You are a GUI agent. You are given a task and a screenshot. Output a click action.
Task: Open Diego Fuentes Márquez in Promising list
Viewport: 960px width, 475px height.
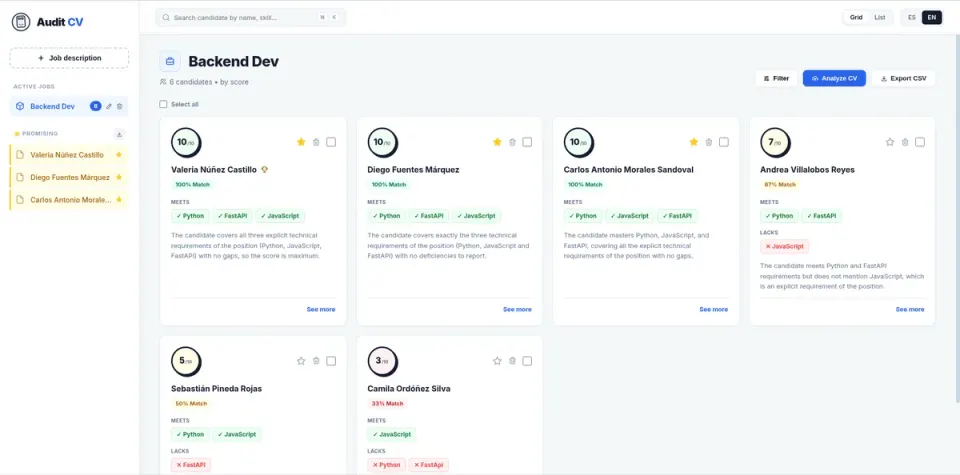click(x=69, y=178)
